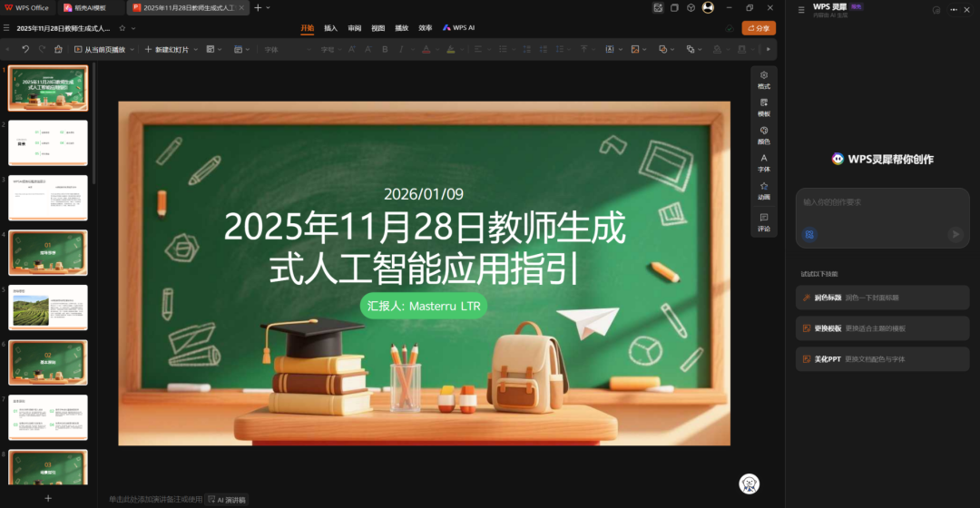Click the insert shapes icon
The width and height of the screenshot is (980, 508).
click(x=663, y=49)
